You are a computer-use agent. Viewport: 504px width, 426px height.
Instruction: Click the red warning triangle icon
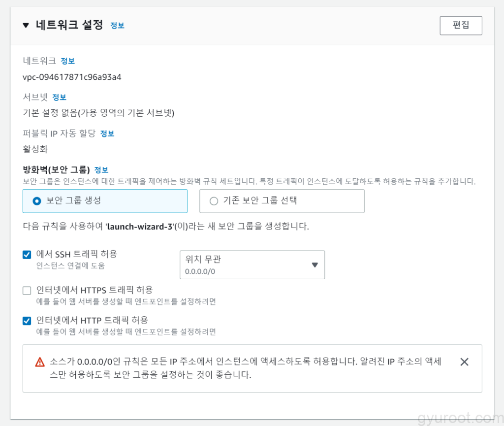[40, 362]
